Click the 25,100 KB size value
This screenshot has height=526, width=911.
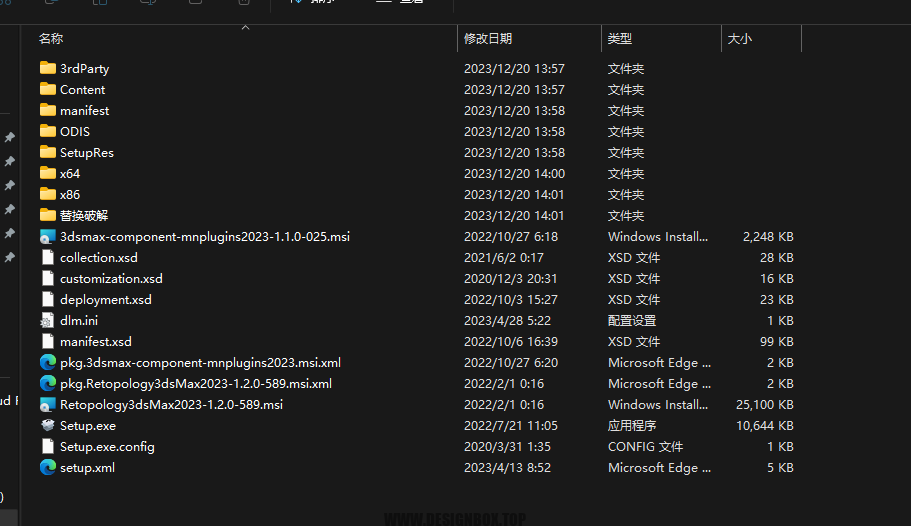(x=765, y=405)
